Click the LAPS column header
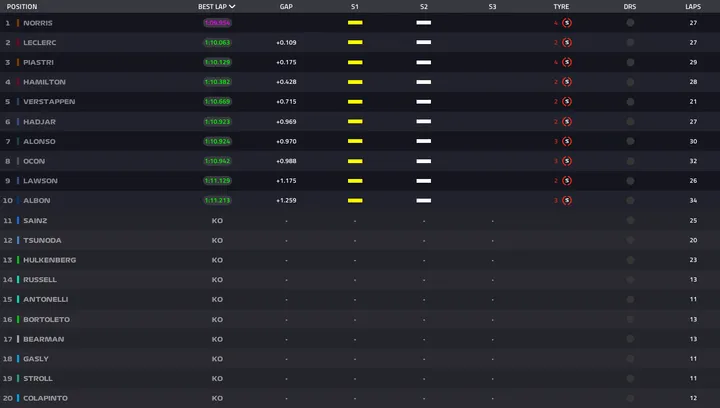This screenshot has width=720, height=408. 693,6
